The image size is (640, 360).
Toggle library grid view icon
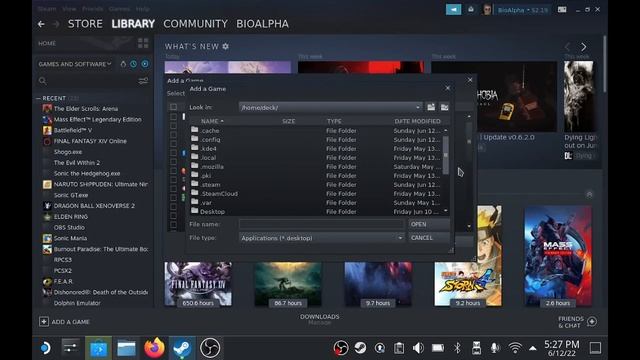click(143, 43)
